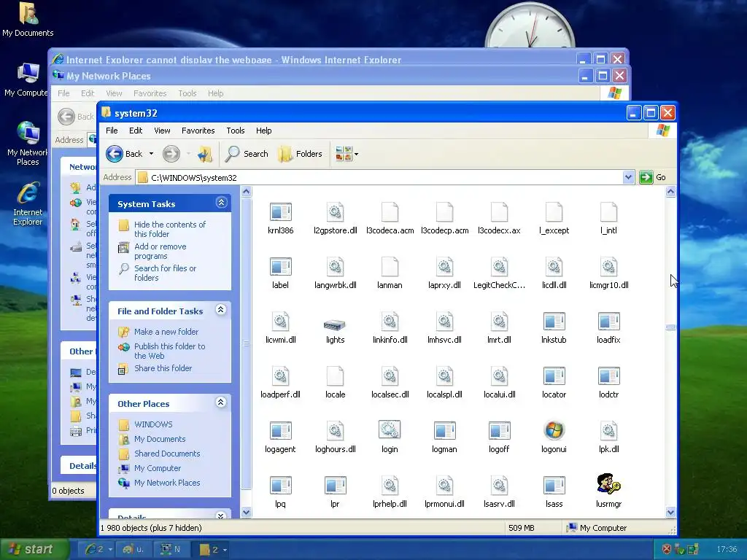Expand the Address bar dropdown
Viewport: 747px width, 560px height.
(x=628, y=177)
